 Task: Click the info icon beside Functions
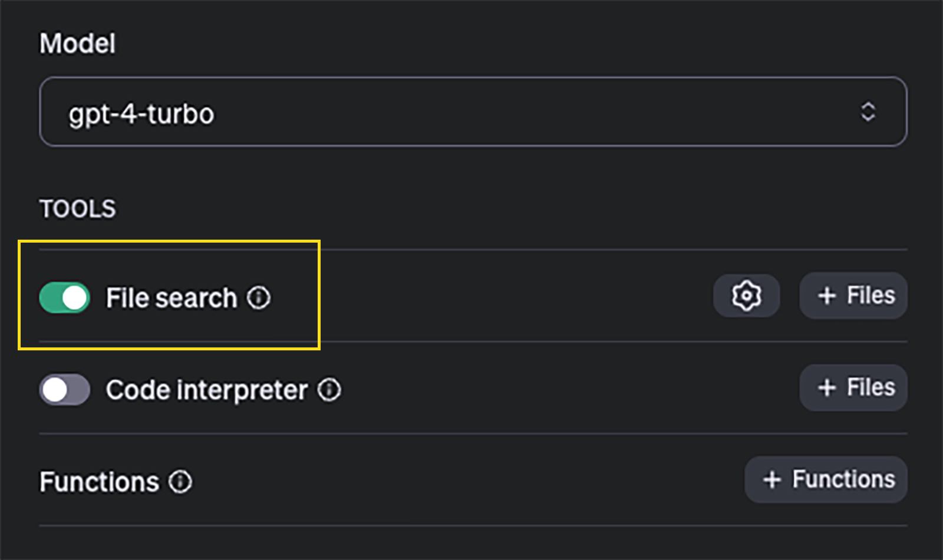pos(180,482)
